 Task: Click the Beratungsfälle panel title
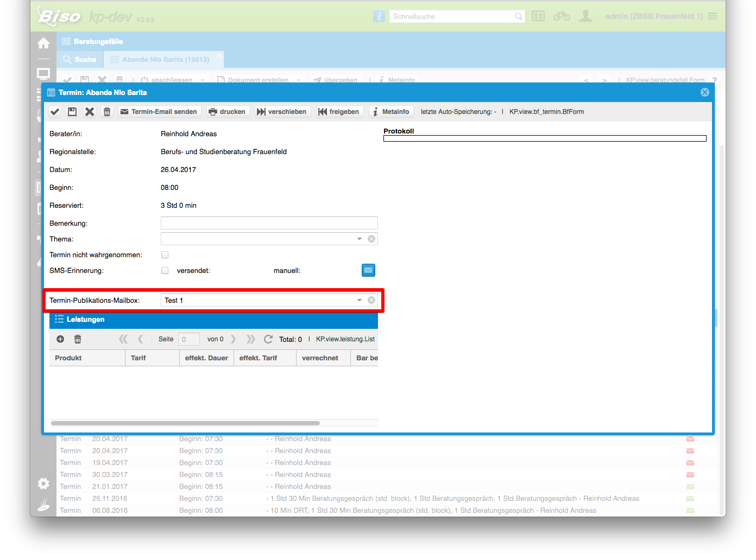pos(98,41)
